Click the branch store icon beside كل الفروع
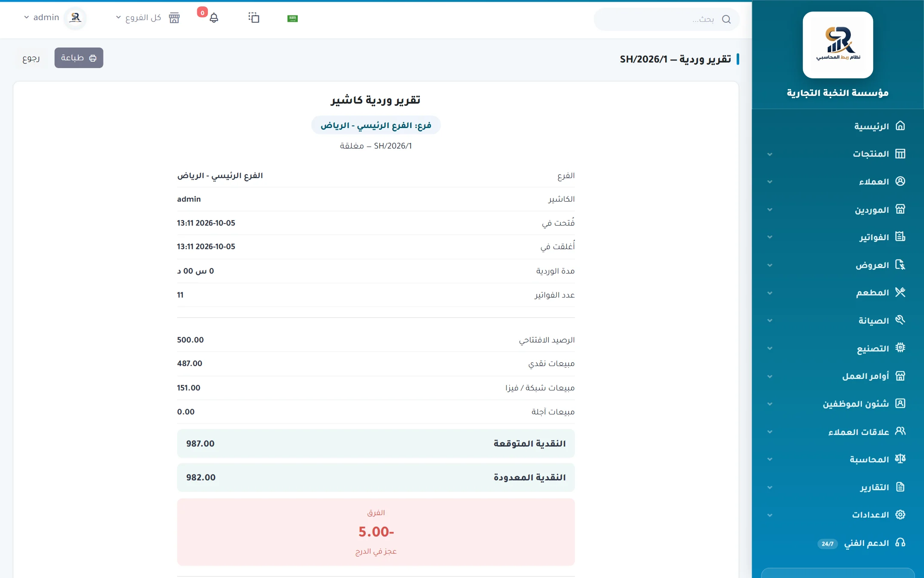Image resolution: width=924 pixels, height=578 pixels. click(x=174, y=18)
